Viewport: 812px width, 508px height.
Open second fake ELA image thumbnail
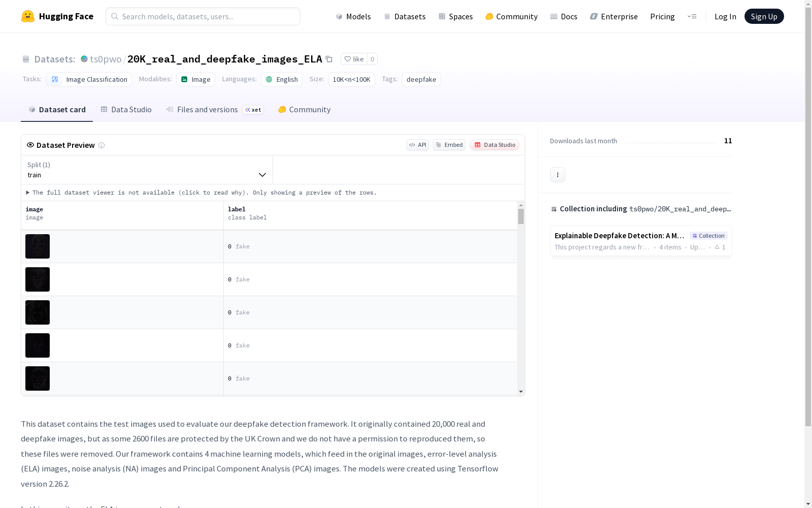pyautogui.click(x=38, y=279)
